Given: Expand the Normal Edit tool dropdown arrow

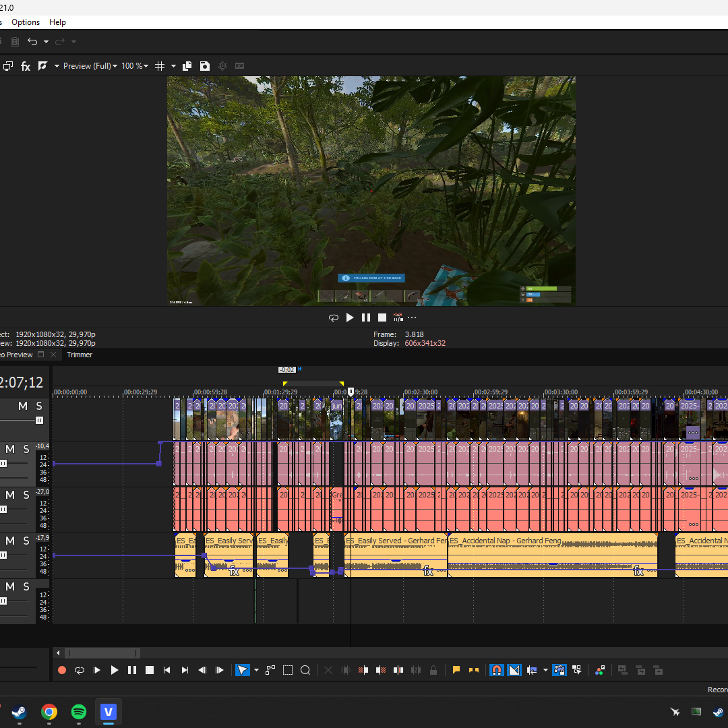Looking at the screenshot, I should tap(256, 670).
